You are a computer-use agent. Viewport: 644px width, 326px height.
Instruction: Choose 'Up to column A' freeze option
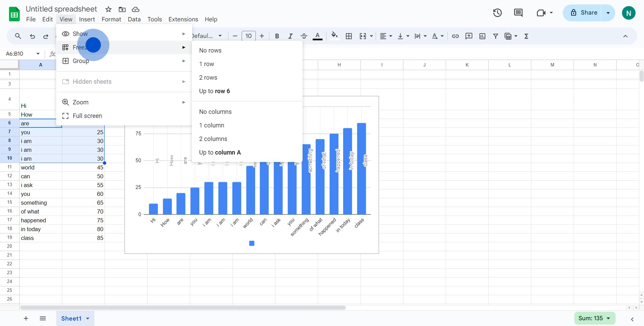(220, 152)
